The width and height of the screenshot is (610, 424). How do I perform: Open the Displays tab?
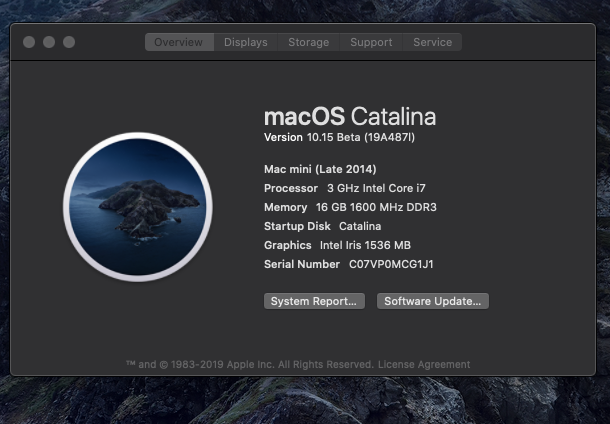point(245,42)
